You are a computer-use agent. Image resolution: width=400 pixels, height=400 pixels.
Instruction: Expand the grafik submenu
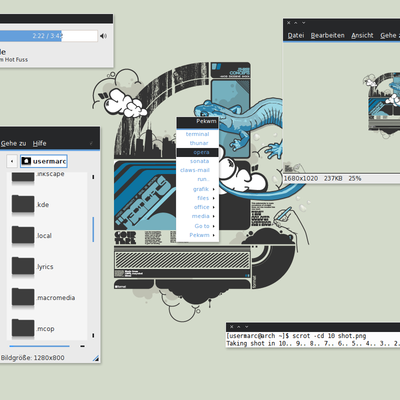coord(197,189)
